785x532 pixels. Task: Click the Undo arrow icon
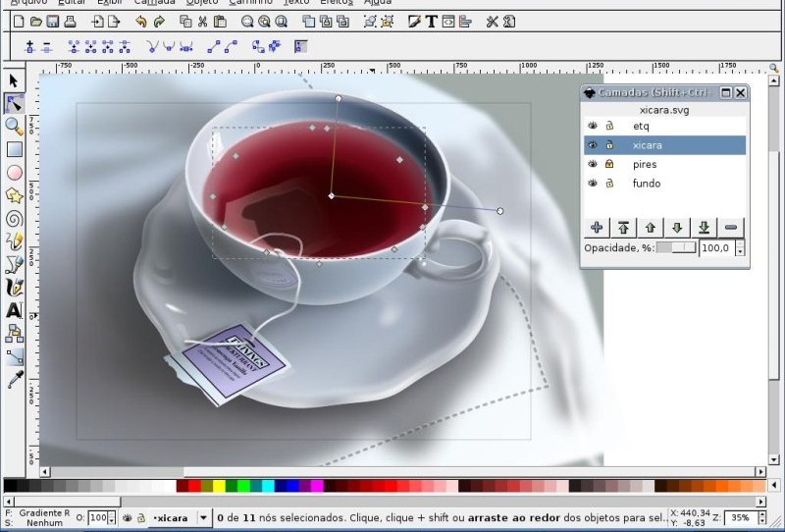(x=141, y=22)
